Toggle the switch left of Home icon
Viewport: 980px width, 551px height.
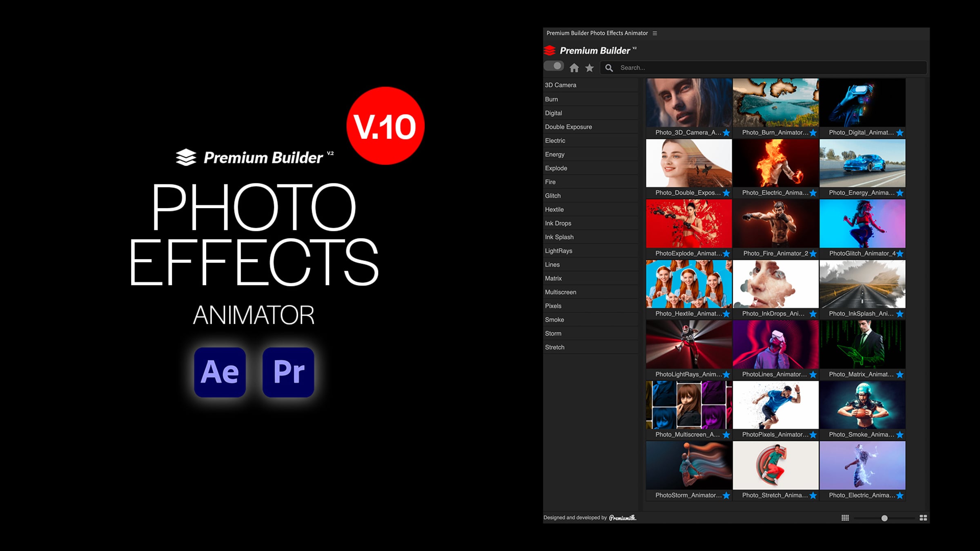(554, 66)
